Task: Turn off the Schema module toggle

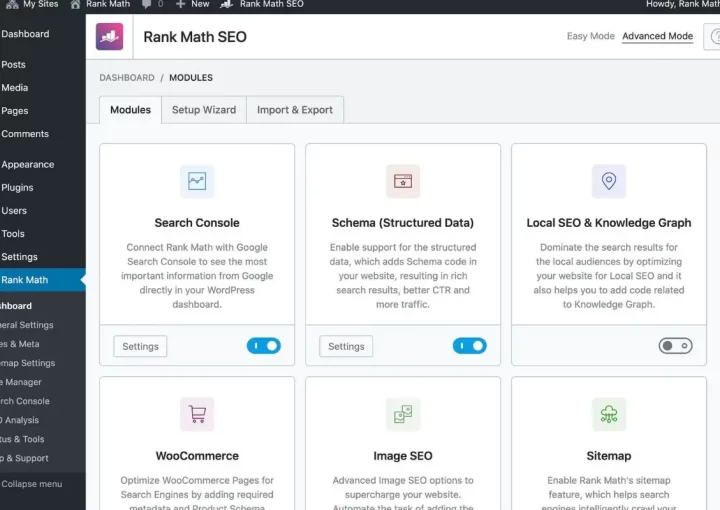Action: pyautogui.click(x=469, y=346)
